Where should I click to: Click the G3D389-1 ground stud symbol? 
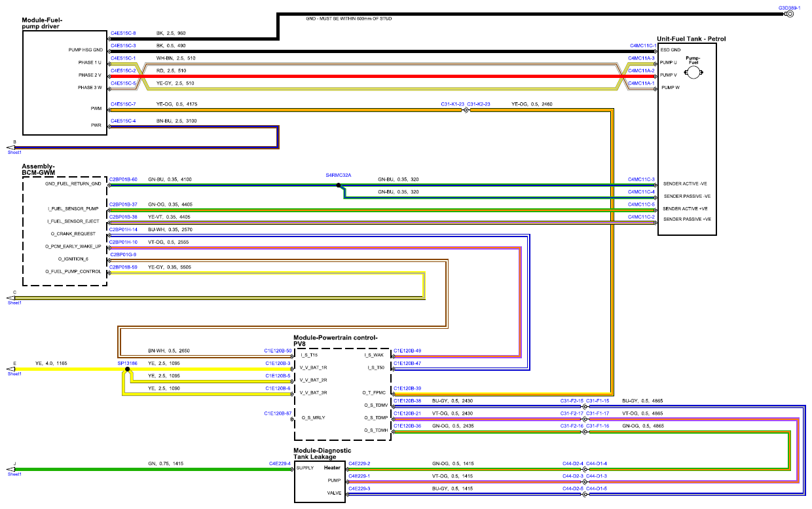tap(789, 14)
